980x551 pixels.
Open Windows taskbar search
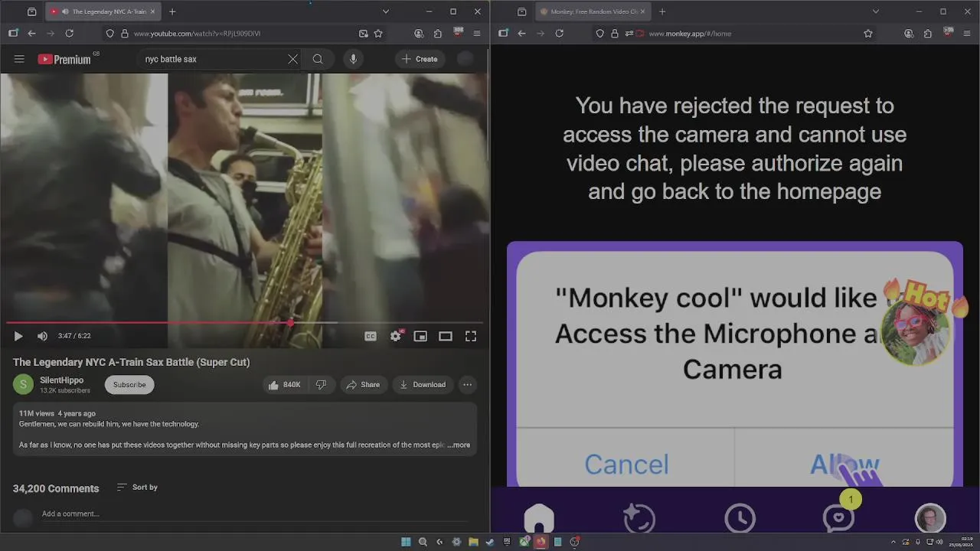[x=423, y=542]
